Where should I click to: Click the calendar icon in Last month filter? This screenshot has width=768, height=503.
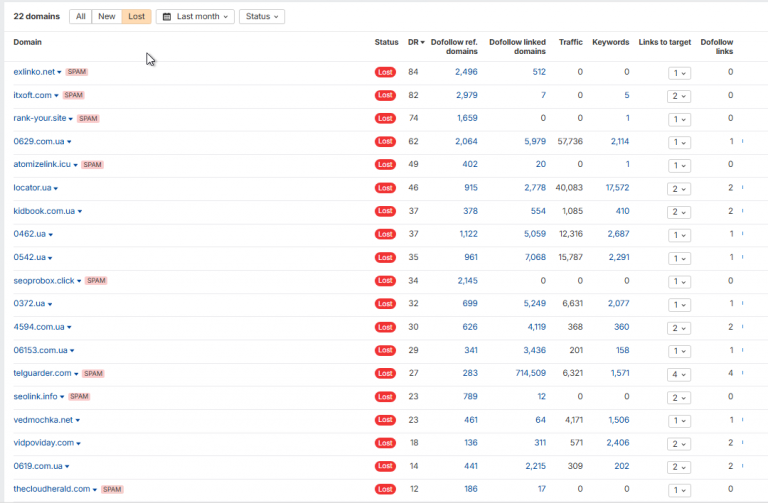point(168,17)
